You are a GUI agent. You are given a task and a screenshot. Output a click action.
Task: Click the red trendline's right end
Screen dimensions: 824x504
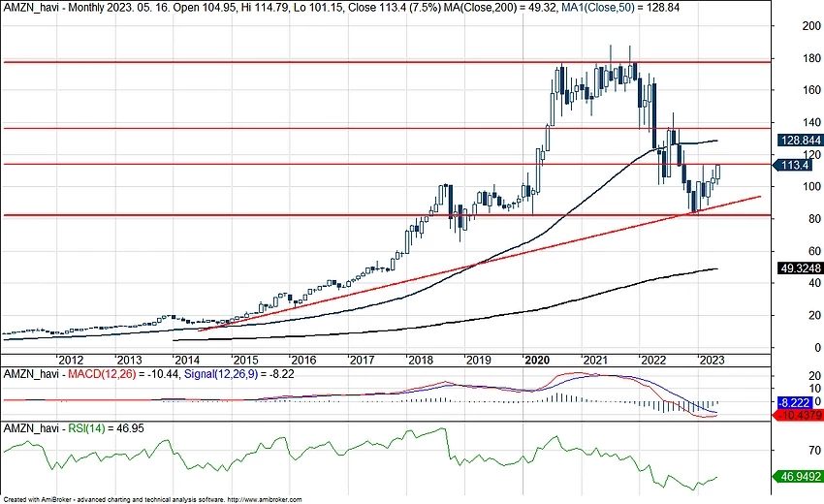tap(760, 197)
